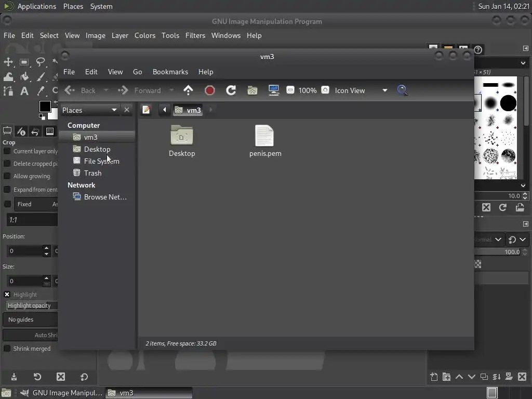Zoom out the file manager view

pos(290,90)
